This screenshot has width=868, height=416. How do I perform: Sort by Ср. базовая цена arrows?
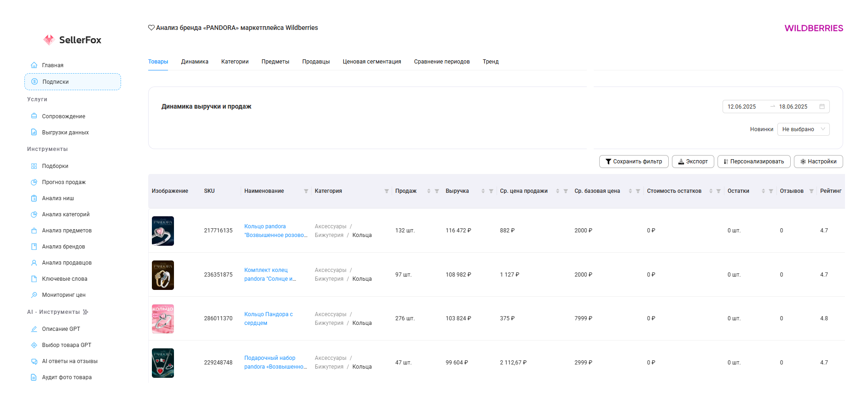click(631, 191)
